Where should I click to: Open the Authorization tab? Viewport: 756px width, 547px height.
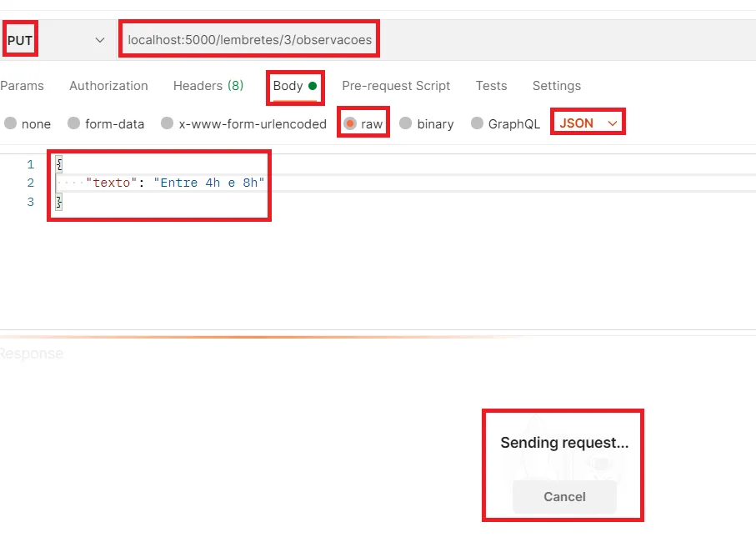pos(108,86)
